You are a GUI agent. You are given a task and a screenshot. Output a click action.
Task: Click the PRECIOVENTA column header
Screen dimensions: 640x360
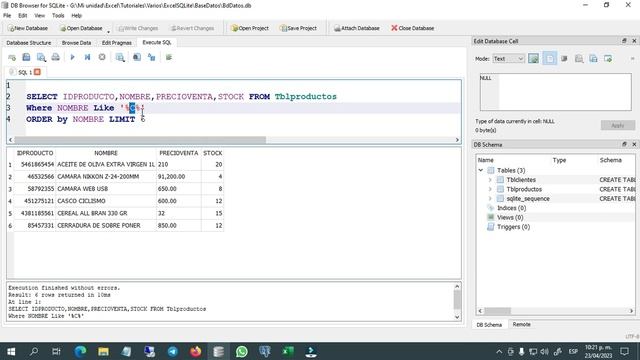click(179, 153)
